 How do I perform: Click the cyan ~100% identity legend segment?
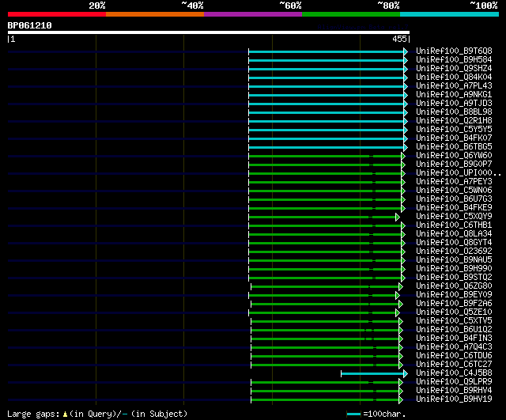click(x=450, y=14)
